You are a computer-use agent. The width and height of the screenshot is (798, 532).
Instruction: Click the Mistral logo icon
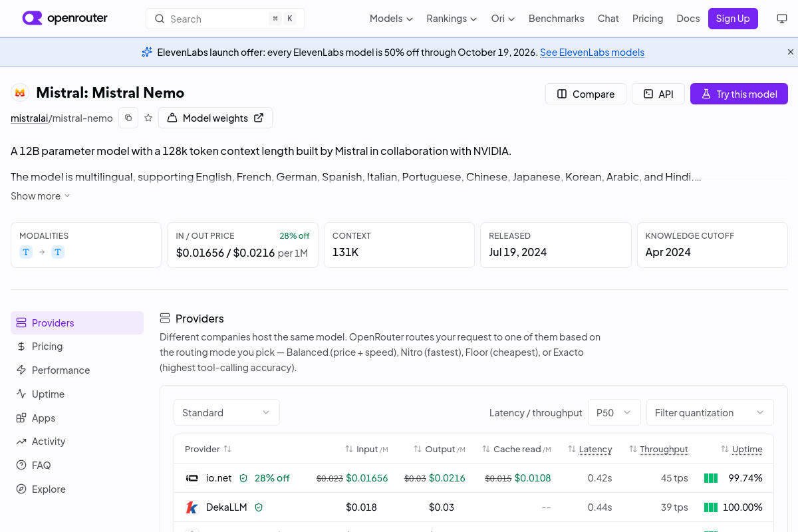pyautogui.click(x=20, y=93)
